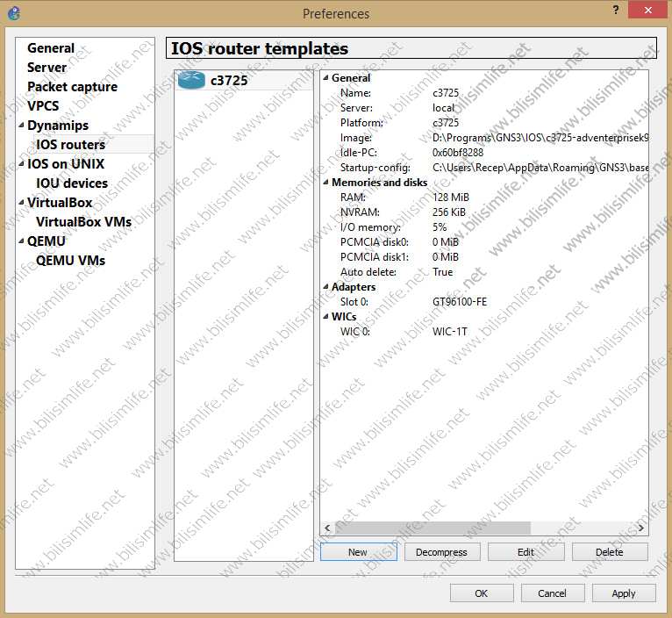Click the NVRAM value 256 KiB

pos(448,212)
